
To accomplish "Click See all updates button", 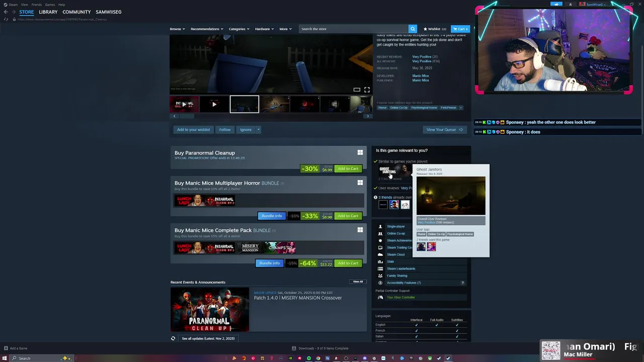I will tap(208, 338).
